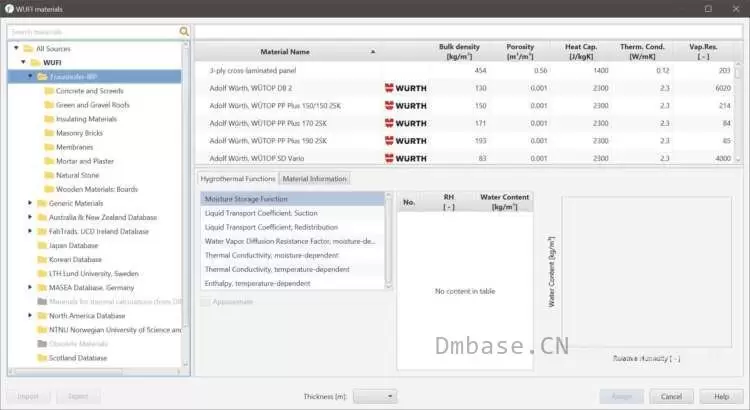Click the Export button

click(78, 396)
